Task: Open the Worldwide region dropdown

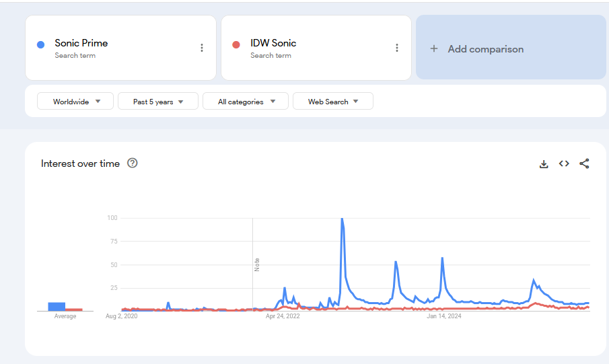Action: [75, 102]
